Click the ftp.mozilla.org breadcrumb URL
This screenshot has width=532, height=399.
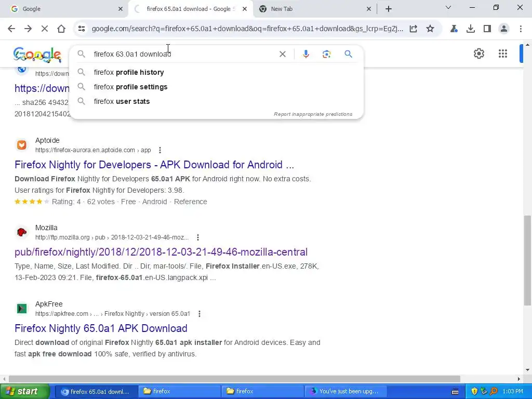[112, 237]
